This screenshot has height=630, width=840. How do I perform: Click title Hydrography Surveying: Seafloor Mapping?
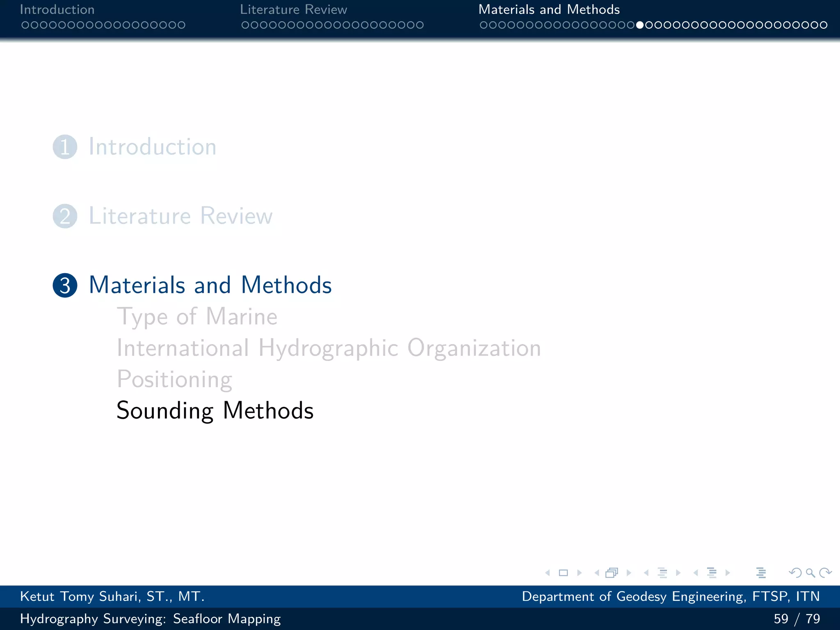click(x=150, y=619)
